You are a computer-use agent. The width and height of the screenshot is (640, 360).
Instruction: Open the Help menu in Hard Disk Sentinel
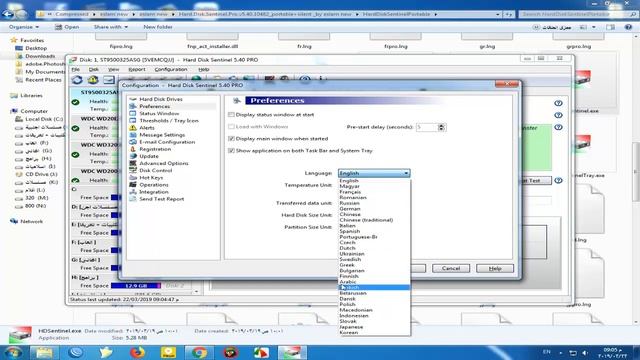[204, 69]
